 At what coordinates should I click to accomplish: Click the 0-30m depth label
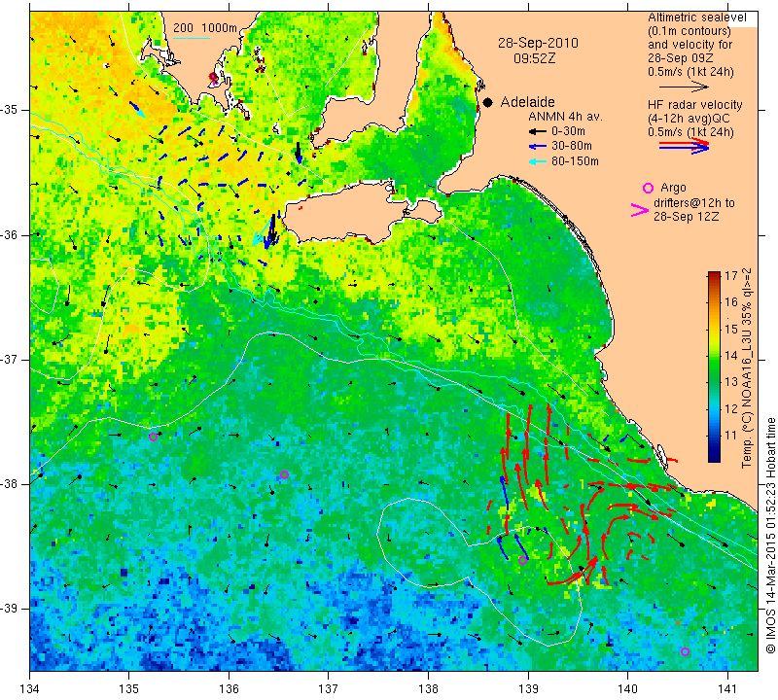(568, 131)
